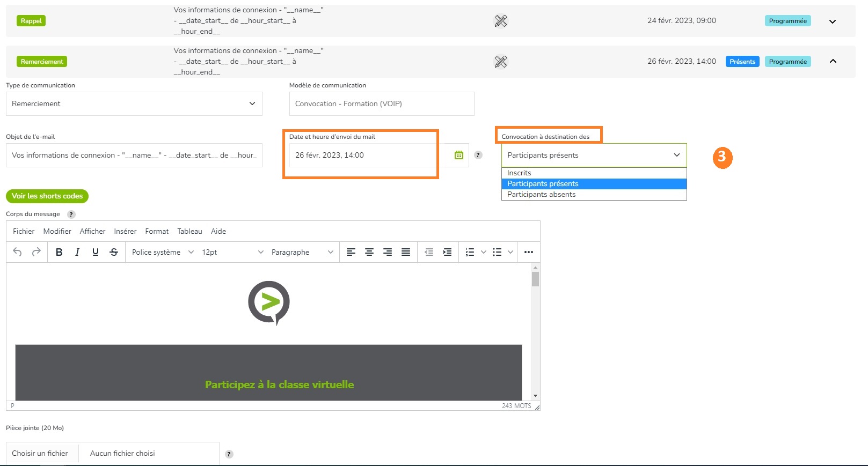Screen dimensions: 868x466
Task: Open the Modifier editor menu
Action: click(57, 231)
